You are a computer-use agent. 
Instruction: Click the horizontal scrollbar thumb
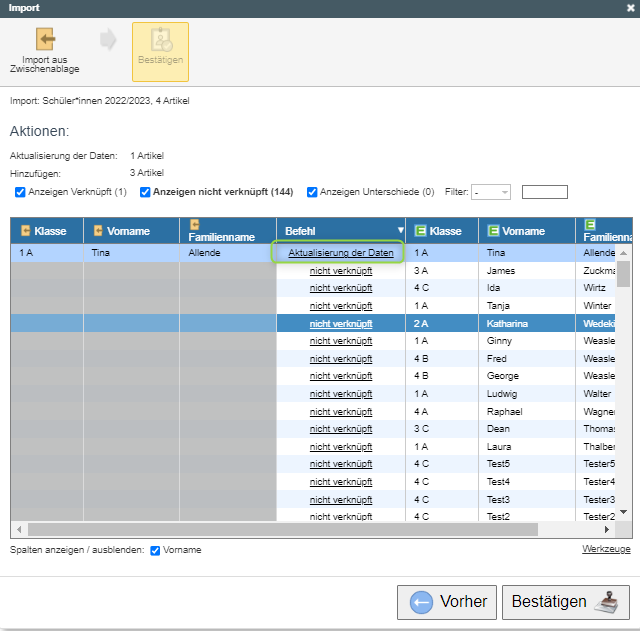point(282,530)
